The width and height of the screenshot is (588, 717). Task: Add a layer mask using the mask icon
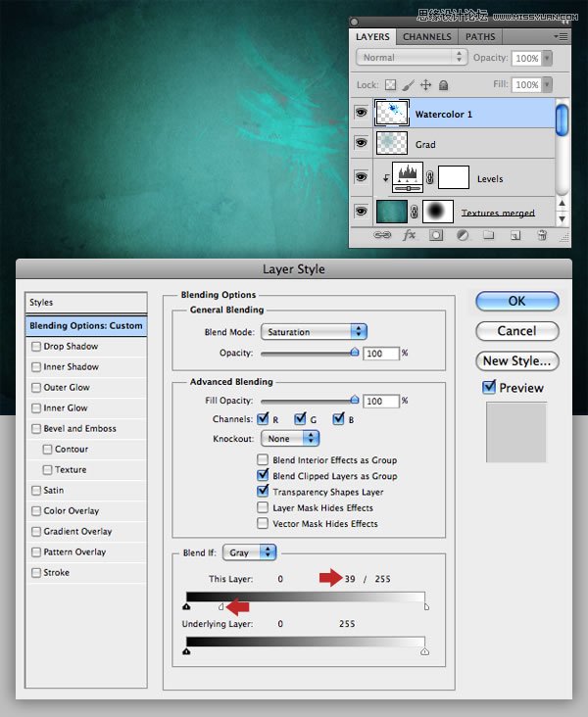pos(436,236)
